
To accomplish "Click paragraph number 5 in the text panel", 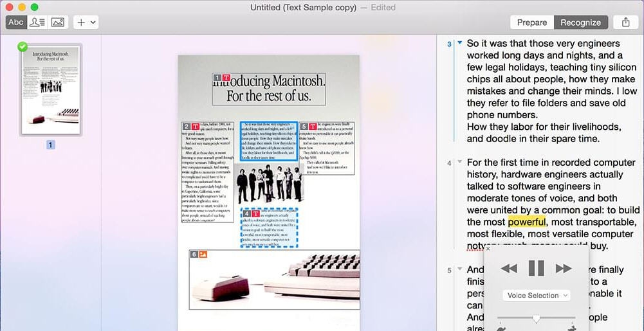I will click(449, 271).
